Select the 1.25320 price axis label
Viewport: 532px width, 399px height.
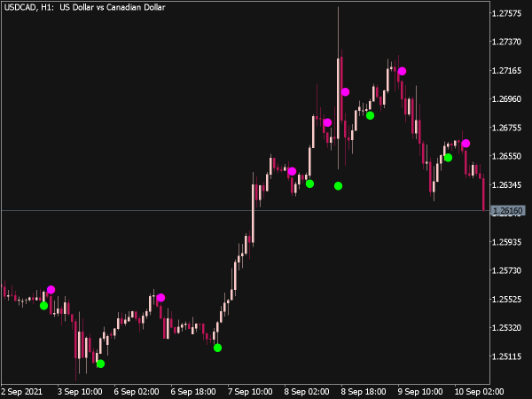pyautogui.click(x=506, y=328)
